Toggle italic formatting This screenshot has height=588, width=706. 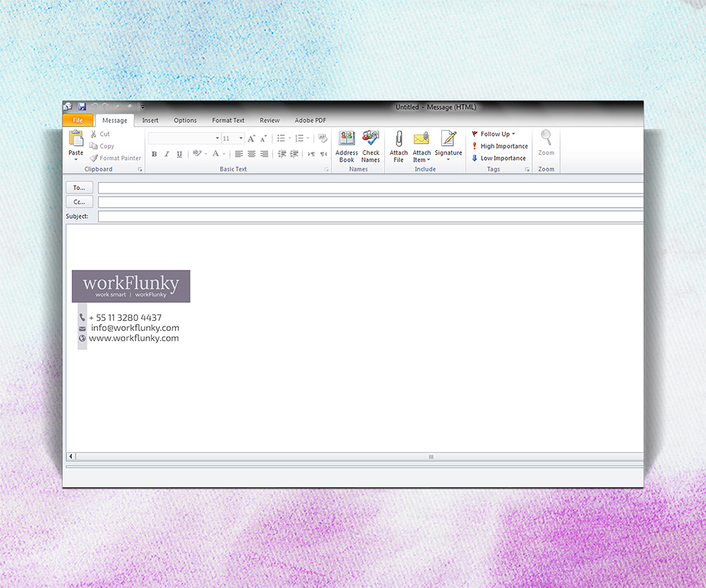pyautogui.click(x=166, y=153)
